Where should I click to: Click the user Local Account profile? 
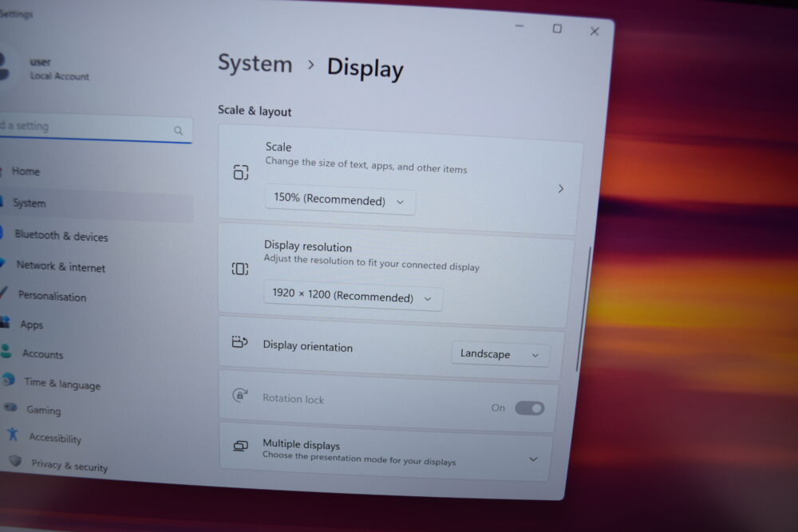click(x=45, y=69)
